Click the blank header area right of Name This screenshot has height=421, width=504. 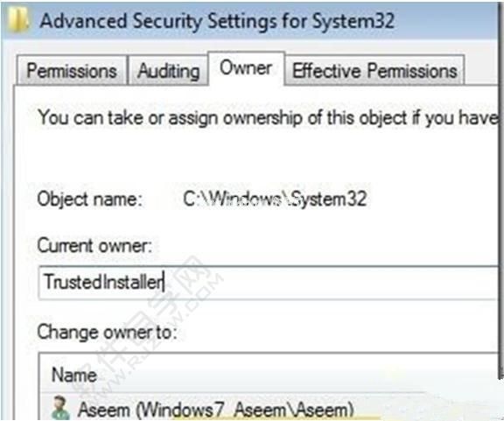pyautogui.click(x=297, y=375)
